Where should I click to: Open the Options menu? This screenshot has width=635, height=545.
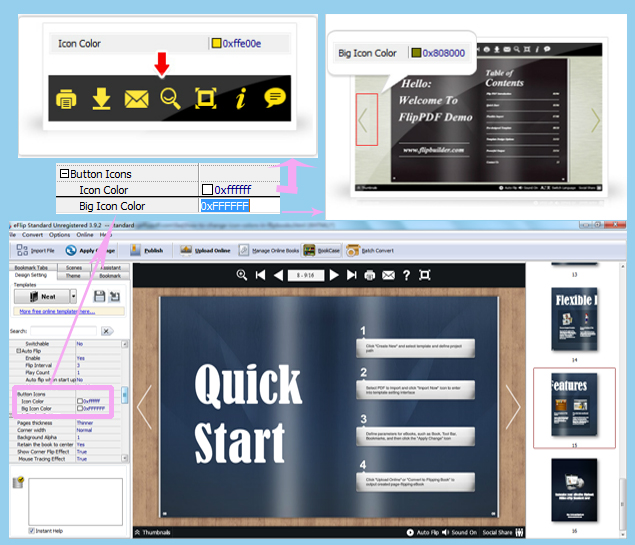(x=59, y=235)
